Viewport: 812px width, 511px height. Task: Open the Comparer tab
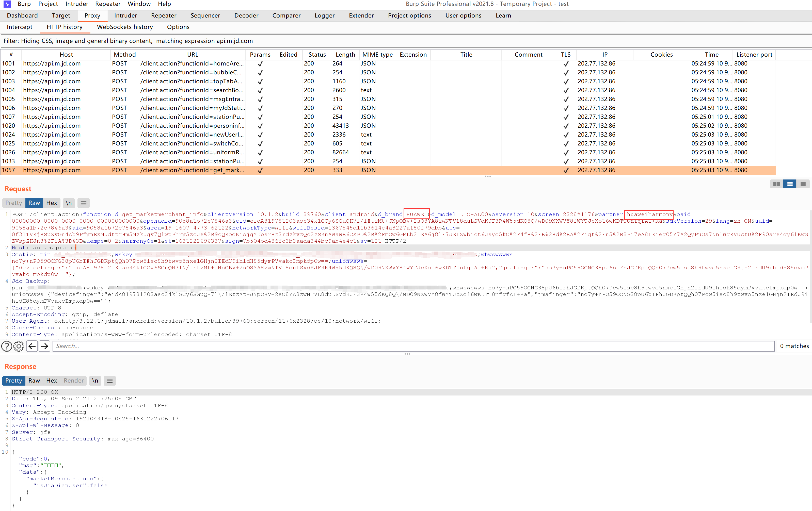coord(286,15)
